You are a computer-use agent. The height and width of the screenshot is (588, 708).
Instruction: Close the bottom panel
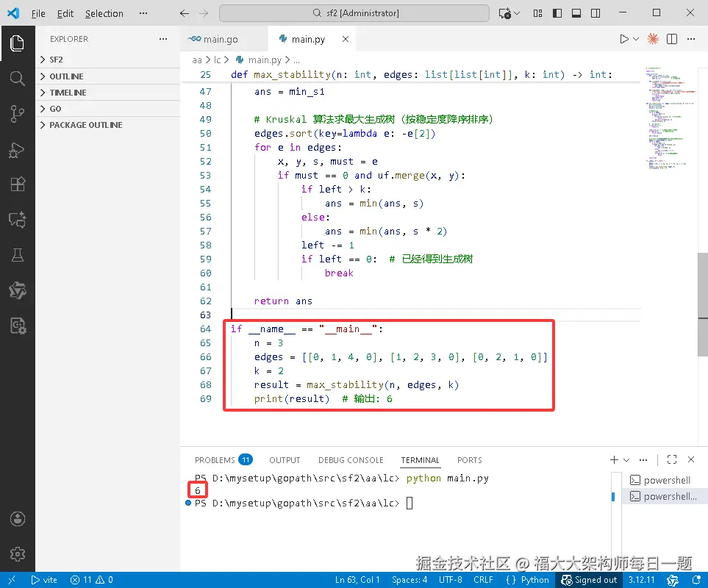point(691,460)
